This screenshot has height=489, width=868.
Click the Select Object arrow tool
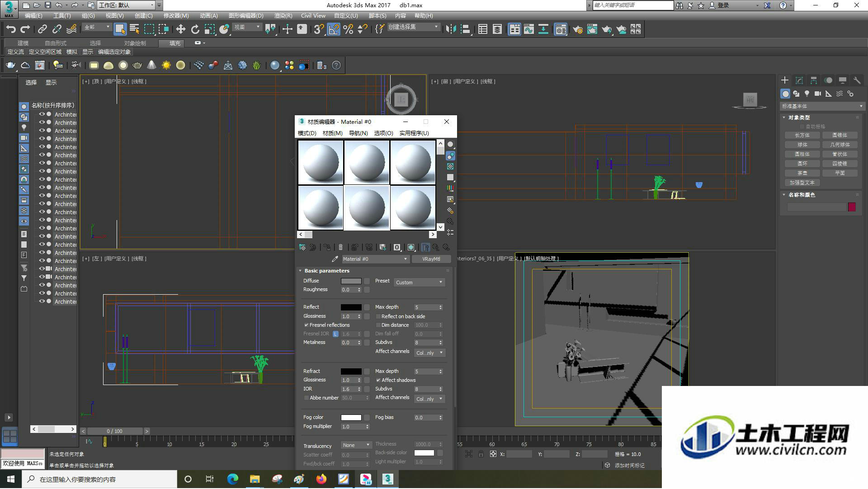point(120,29)
